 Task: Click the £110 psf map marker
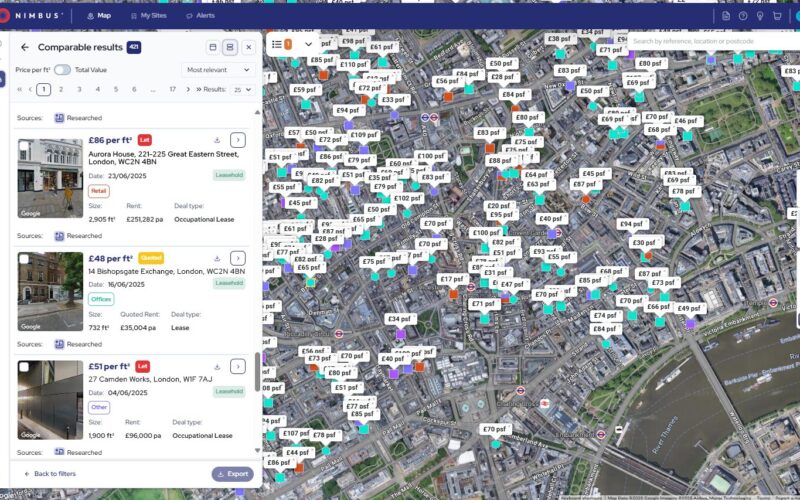(354, 65)
